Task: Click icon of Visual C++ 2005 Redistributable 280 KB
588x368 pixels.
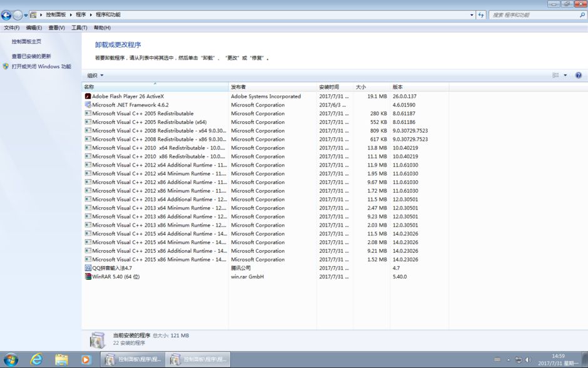Action: click(x=88, y=113)
